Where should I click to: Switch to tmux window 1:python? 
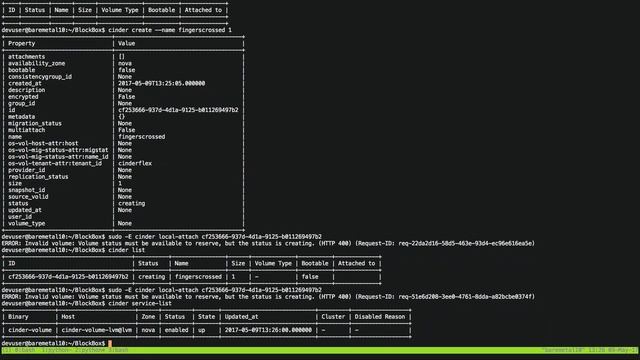pyautogui.click(x=58, y=350)
